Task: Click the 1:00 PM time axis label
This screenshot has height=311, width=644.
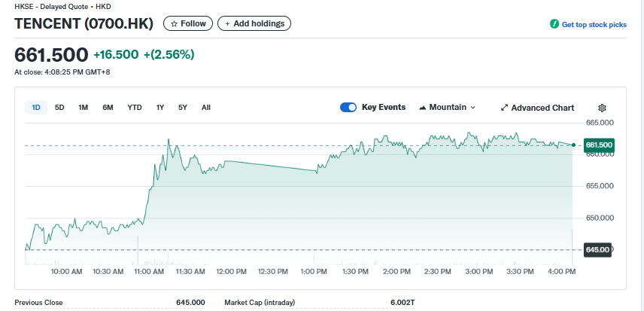Action: (314, 272)
